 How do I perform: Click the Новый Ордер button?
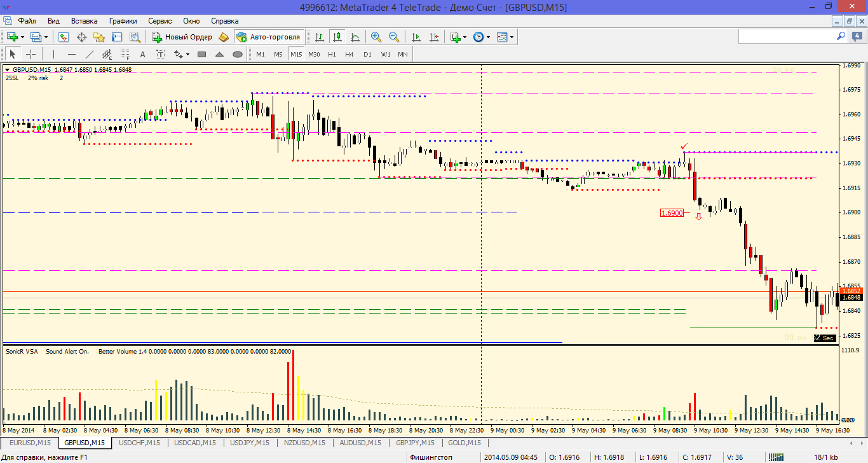182,37
